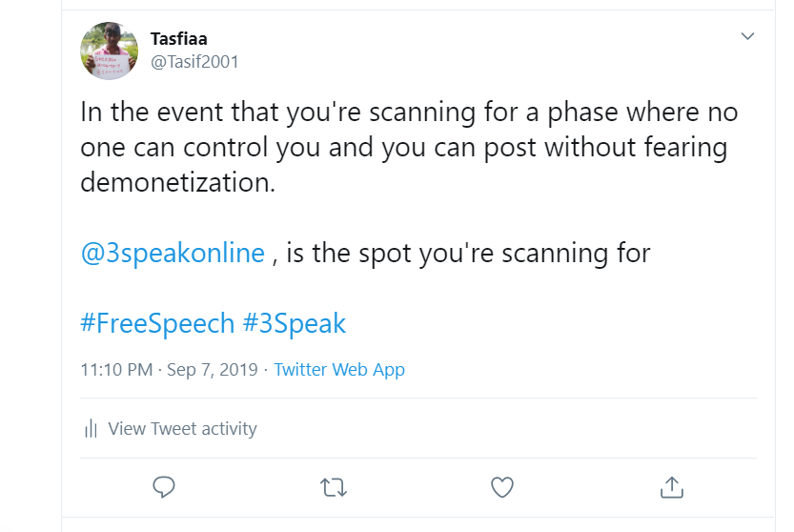
Task: Expand the tweet options chevron menu
Action: pyautogui.click(x=748, y=36)
